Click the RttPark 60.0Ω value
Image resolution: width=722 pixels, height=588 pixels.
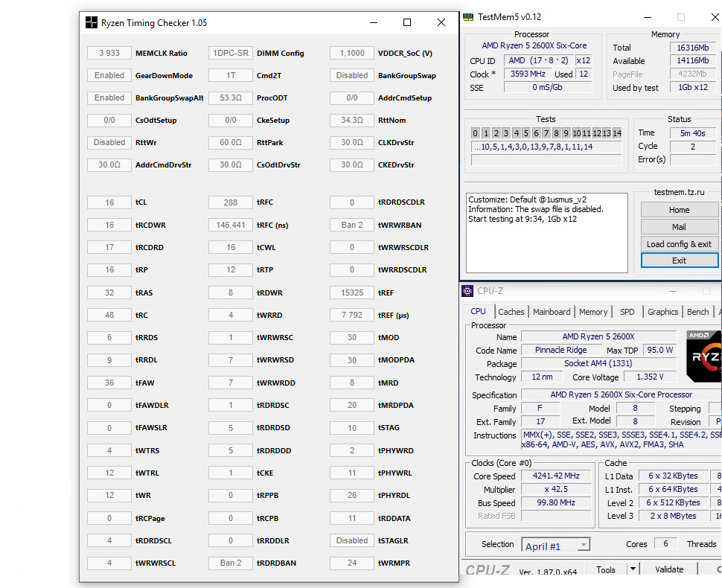(x=231, y=142)
